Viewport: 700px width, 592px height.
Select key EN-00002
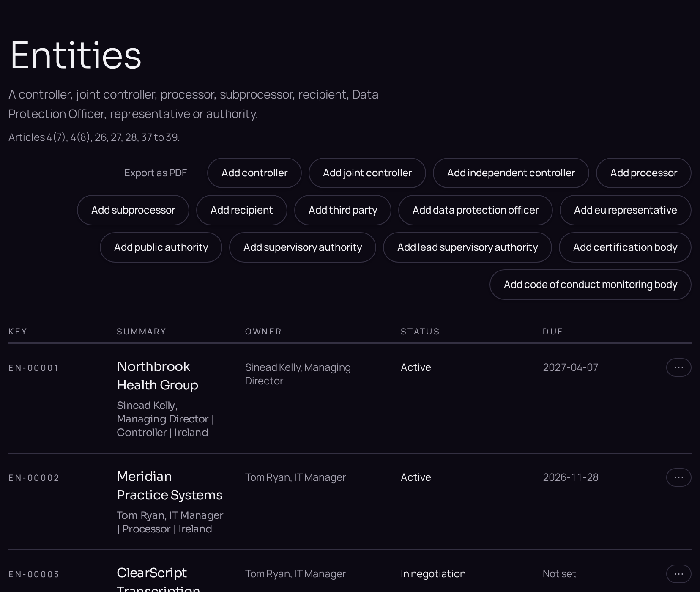34,478
